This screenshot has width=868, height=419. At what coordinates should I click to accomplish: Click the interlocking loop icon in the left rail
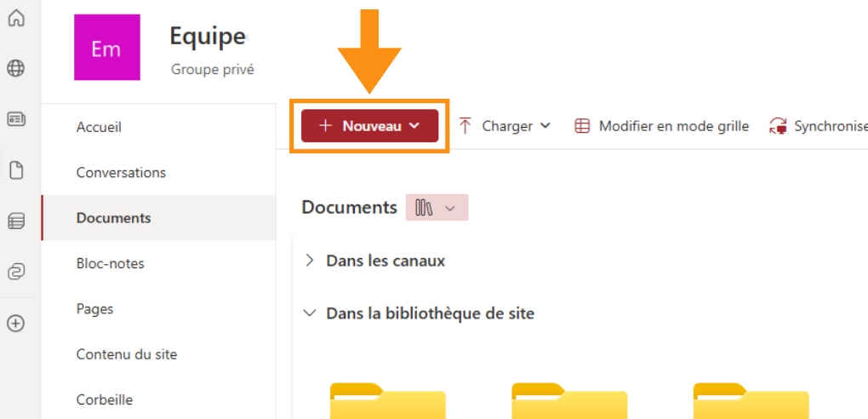pyautogui.click(x=15, y=272)
